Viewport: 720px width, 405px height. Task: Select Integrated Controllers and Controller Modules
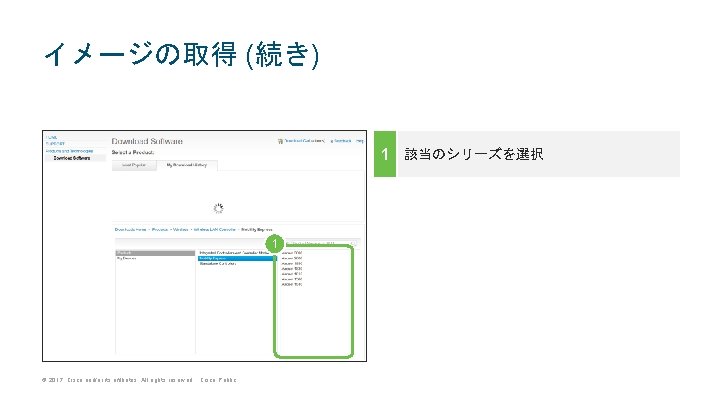[x=236, y=253]
